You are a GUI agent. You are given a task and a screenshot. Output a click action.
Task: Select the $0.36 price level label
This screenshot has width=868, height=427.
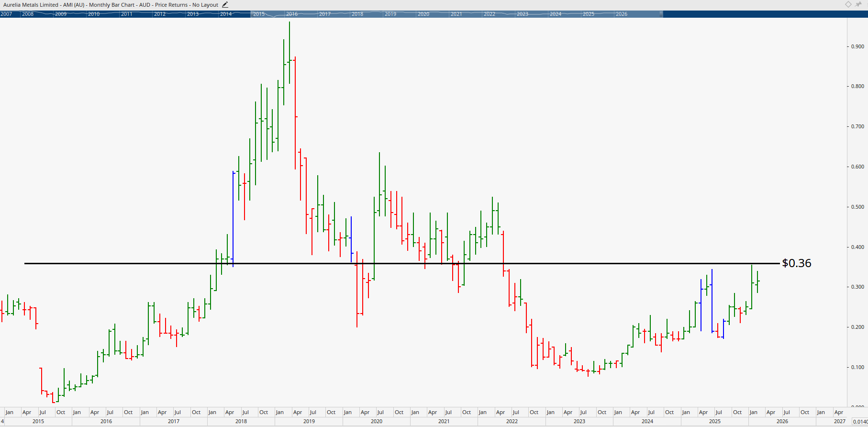[x=796, y=263]
